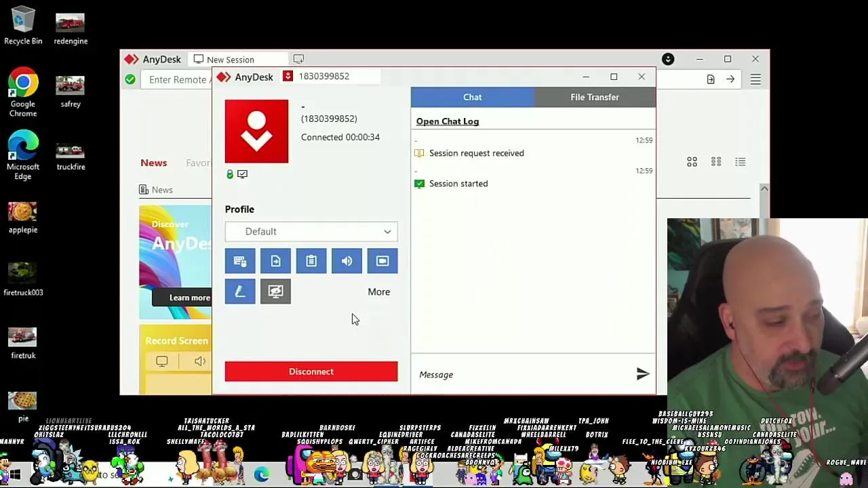Select the News tab in main window
This screenshot has height=488, width=868.
pyautogui.click(x=154, y=163)
